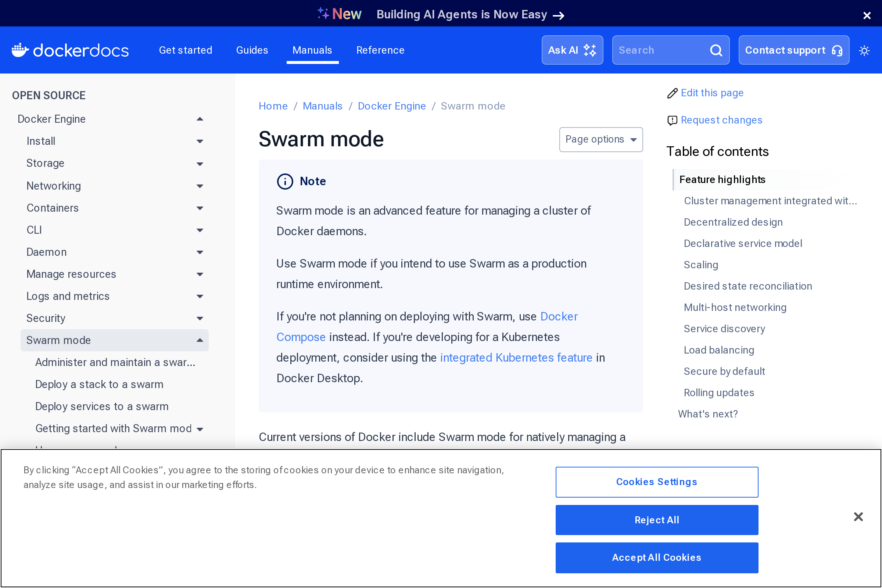The image size is (882, 588).
Task: Open Deploy a stack to a swarm
Action: pyautogui.click(x=99, y=385)
